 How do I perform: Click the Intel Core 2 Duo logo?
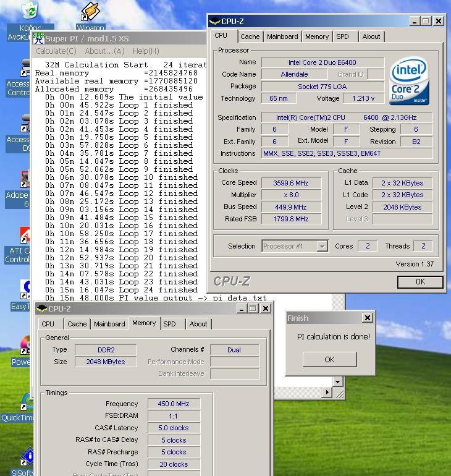pyautogui.click(x=409, y=81)
